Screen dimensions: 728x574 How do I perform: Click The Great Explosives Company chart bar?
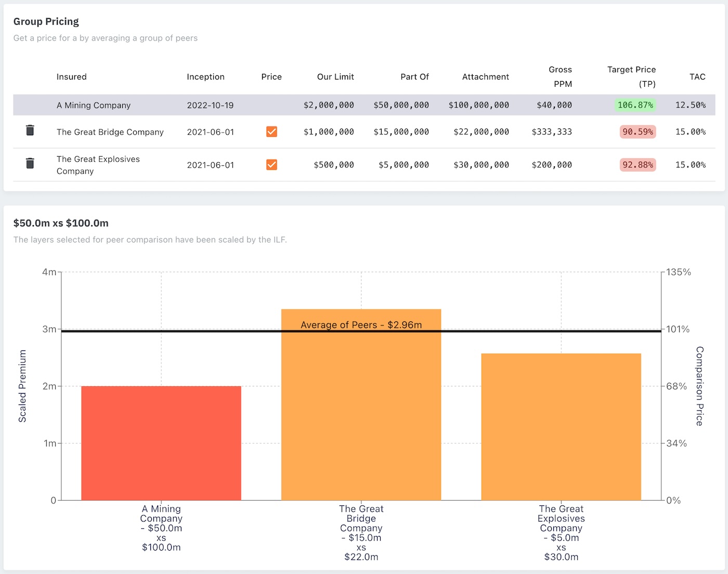[561, 427]
